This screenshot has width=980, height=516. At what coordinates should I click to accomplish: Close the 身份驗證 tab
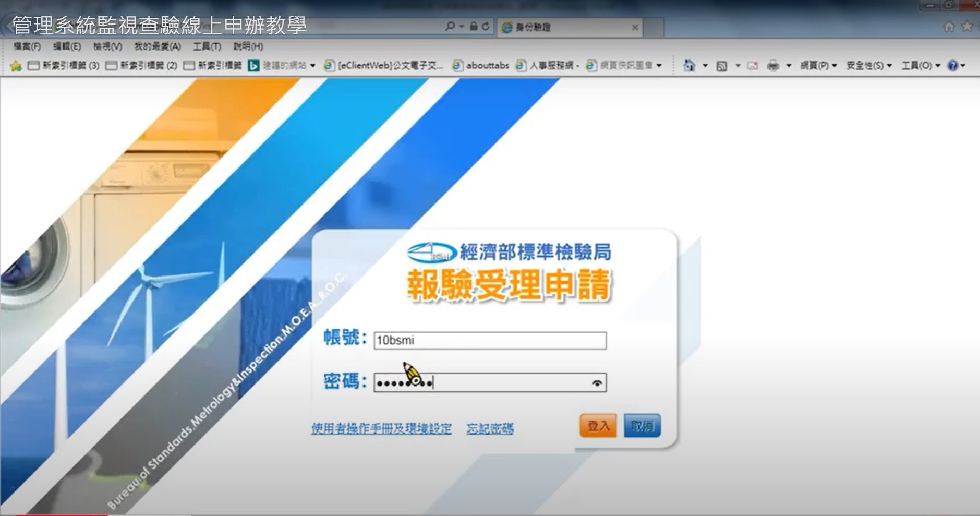tap(635, 27)
